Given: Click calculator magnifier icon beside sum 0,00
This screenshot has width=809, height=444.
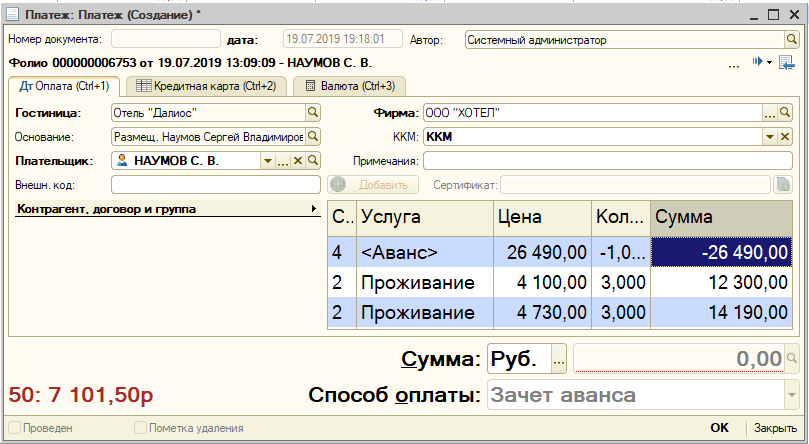Looking at the screenshot, I should click(791, 358).
